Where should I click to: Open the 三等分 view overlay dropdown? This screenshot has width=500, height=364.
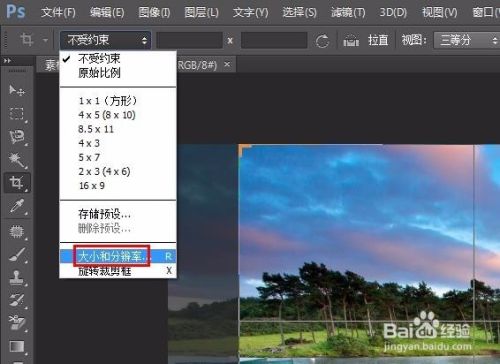467,40
